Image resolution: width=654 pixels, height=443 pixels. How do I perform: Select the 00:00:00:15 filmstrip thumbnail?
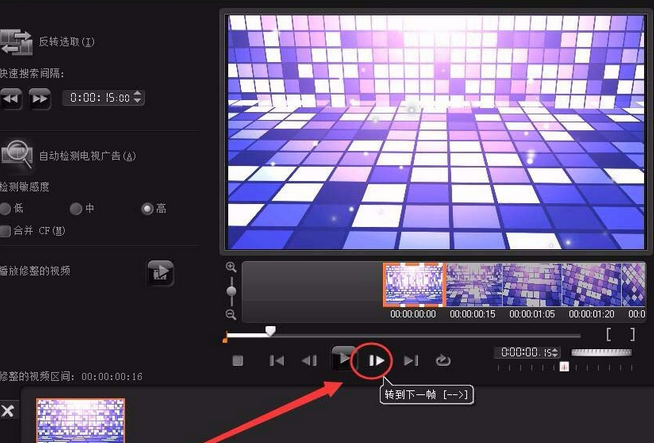474,285
